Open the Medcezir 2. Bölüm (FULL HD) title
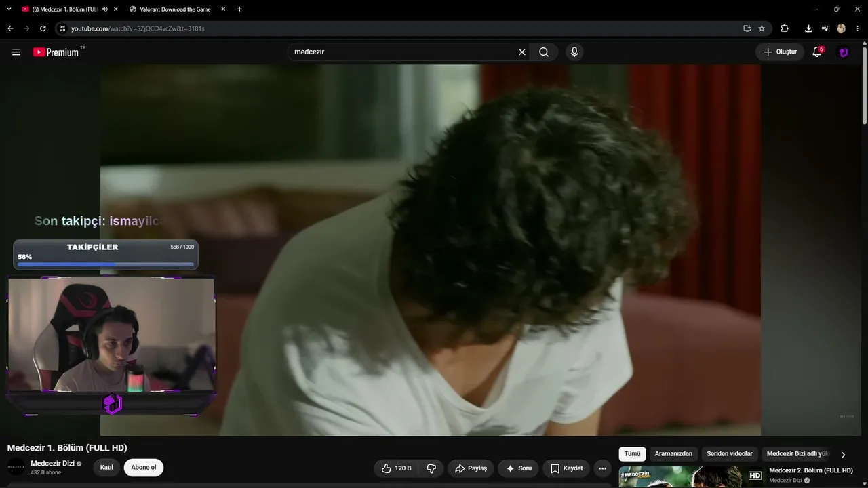The image size is (868, 488). coord(810,470)
